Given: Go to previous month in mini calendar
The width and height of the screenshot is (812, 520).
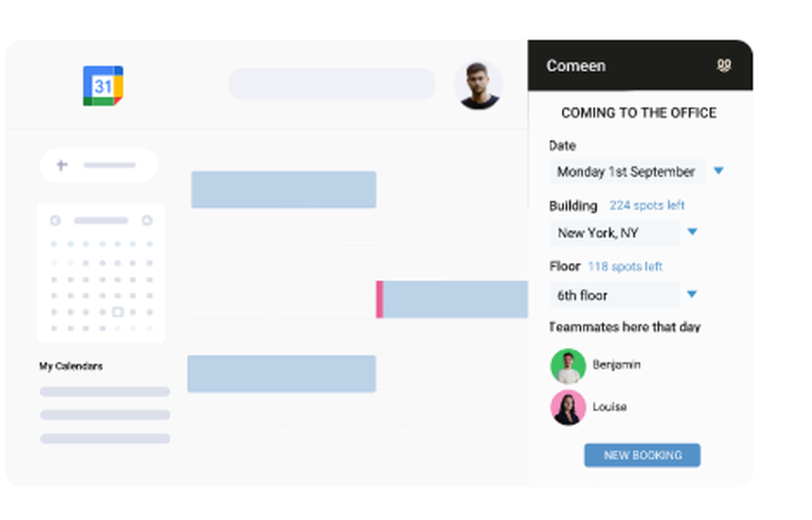Looking at the screenshot, I should tap(54, 220).
